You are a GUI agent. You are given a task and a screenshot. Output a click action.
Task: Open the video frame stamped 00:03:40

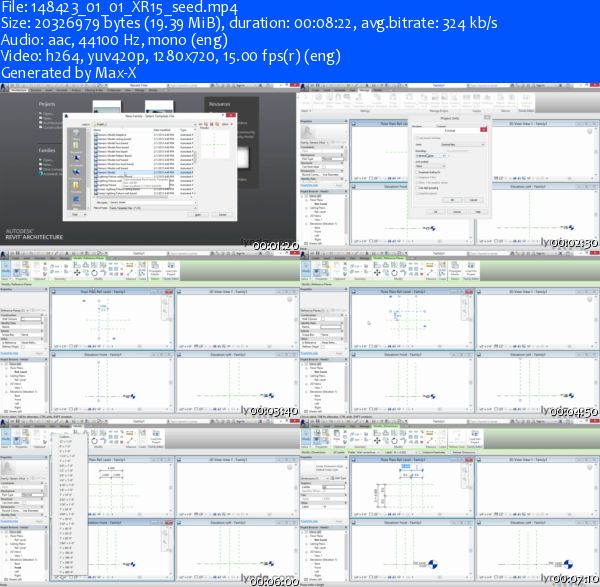(x=150, y=332)
